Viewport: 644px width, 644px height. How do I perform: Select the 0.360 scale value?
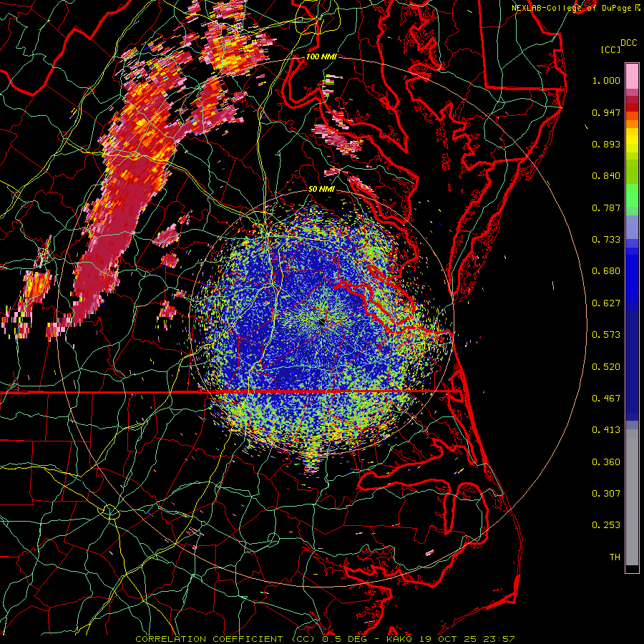[606, 462]
